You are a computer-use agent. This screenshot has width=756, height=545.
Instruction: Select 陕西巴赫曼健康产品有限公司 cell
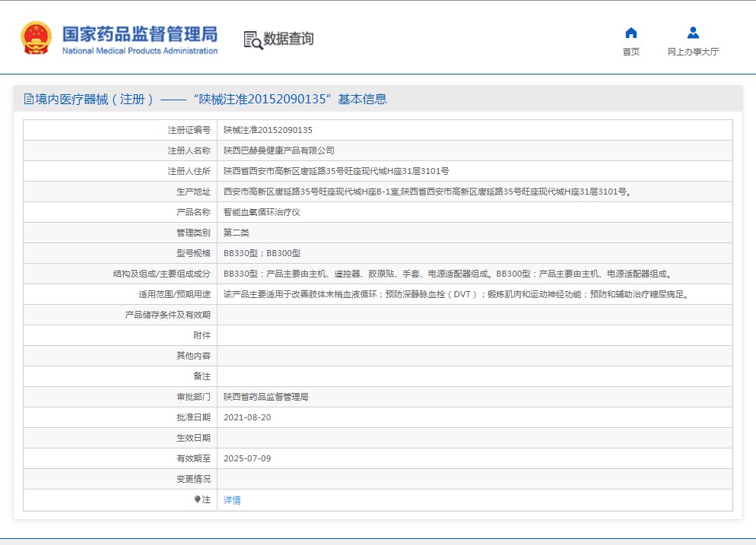point(278,151)
